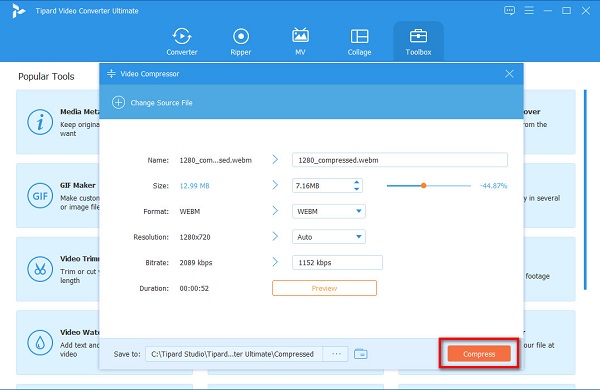Open the hamburger menu in title bar

coord(529,11)
